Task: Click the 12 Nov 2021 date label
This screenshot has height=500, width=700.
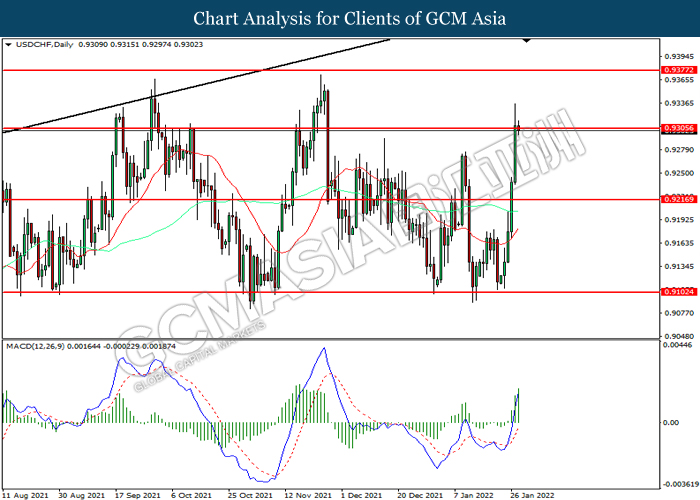Action: pos(308,496)
